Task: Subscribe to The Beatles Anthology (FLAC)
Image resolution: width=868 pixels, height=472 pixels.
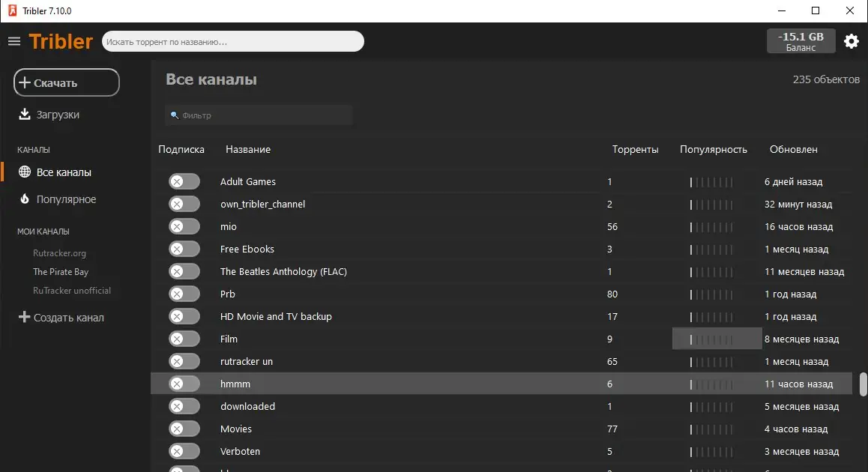Action: [x=184, y=271]
